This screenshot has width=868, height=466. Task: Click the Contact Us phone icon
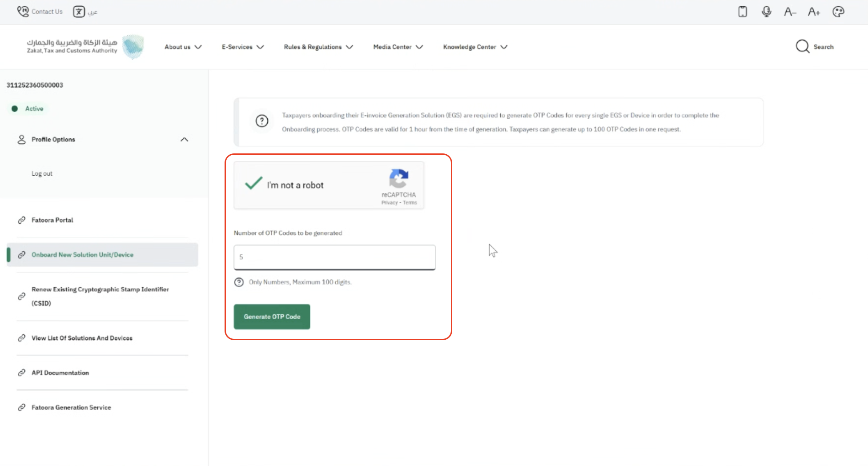(23, 11)
